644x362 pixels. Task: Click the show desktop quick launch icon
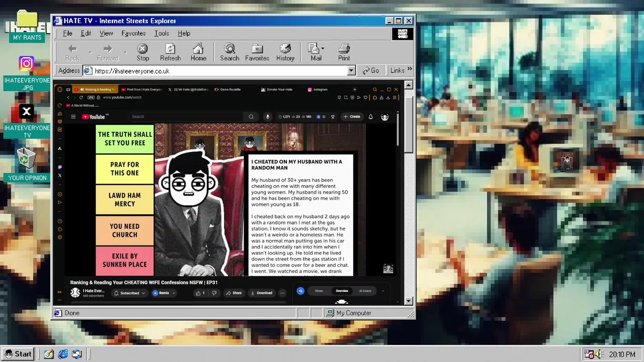(77, 354)
